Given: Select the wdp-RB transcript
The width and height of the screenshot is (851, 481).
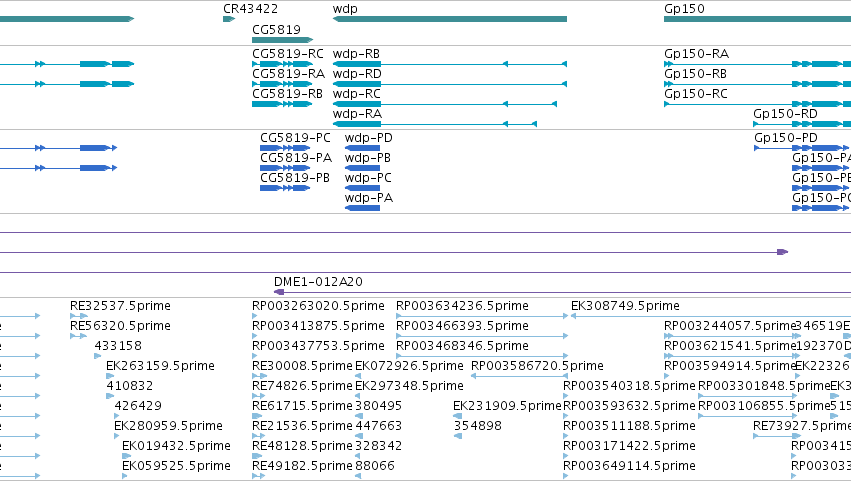Looking at the screenshot, I should (450, 64).
